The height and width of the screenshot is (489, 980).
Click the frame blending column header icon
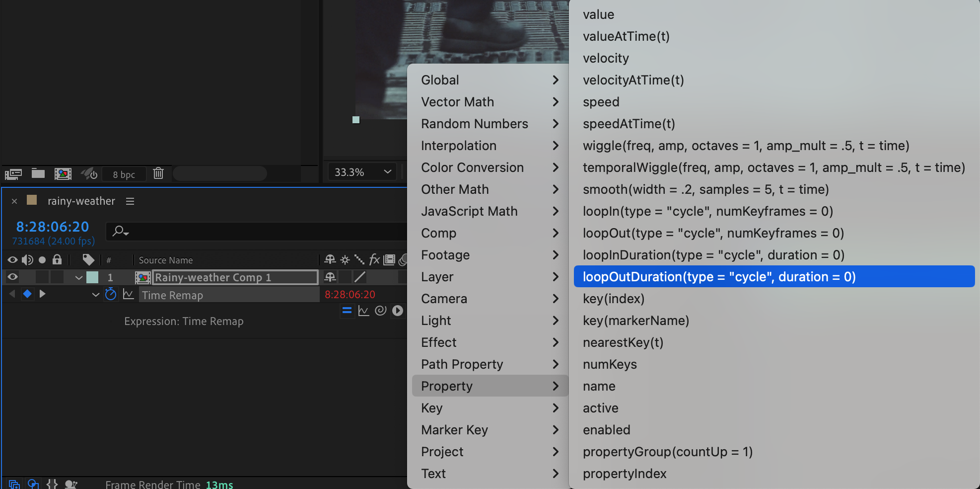tap(390, 259)
